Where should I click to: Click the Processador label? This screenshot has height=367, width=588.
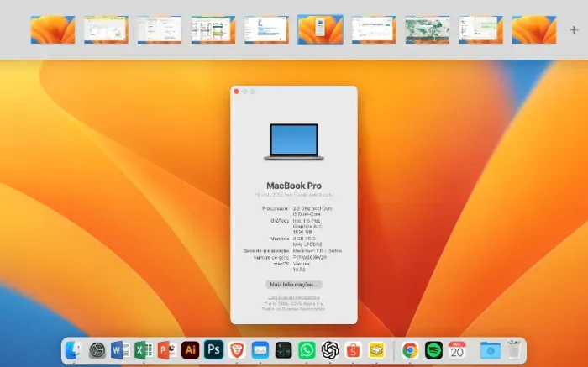[276, 208]
